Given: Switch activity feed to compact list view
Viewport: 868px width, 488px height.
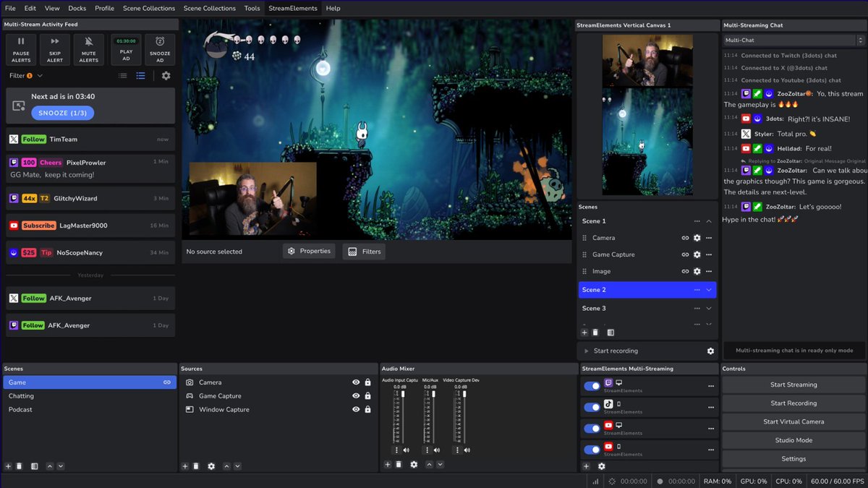Looking at the screenshot, I should (123, 75).
